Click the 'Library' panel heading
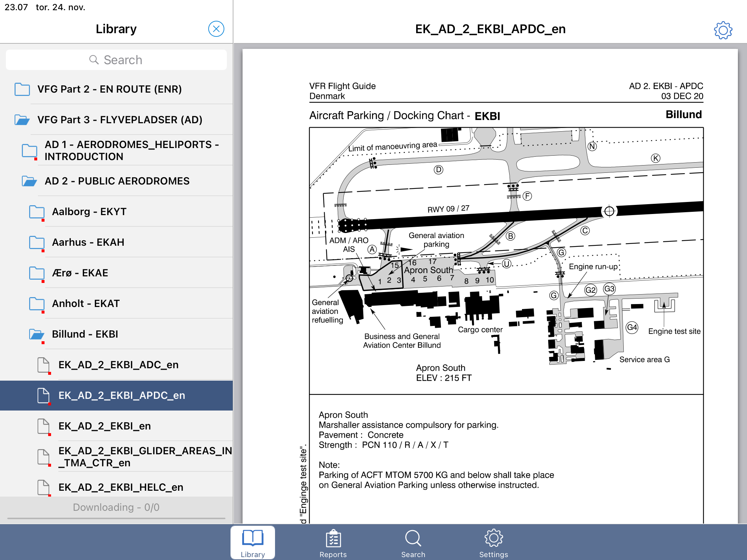The width and height of the screenshot is (747, 560). (116, 29)
